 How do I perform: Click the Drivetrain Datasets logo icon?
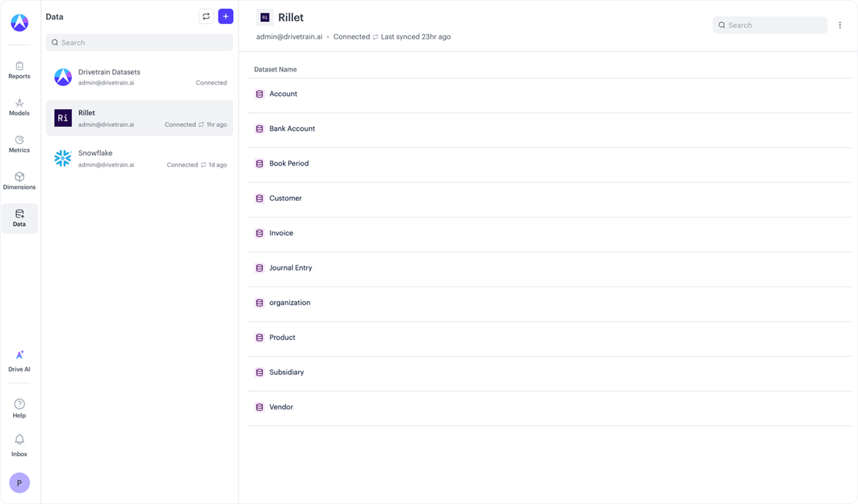click(63, 77)
